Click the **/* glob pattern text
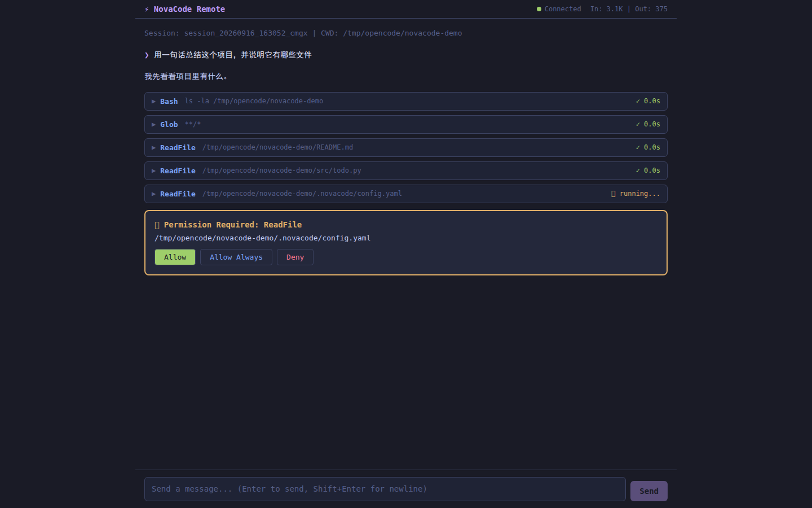Viewport: 812px width, 508px height. coord(193,124)
